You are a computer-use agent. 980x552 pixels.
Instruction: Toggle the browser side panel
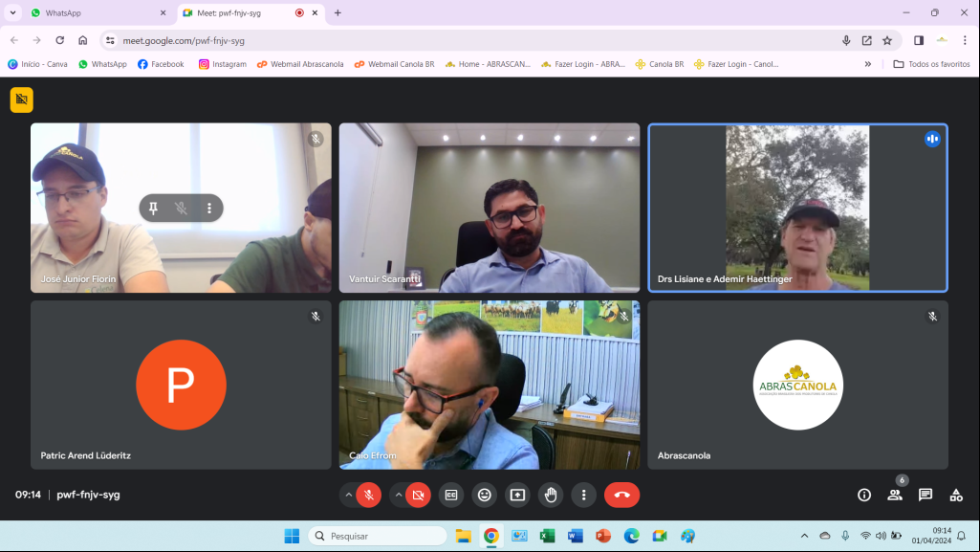pos(919,40)
